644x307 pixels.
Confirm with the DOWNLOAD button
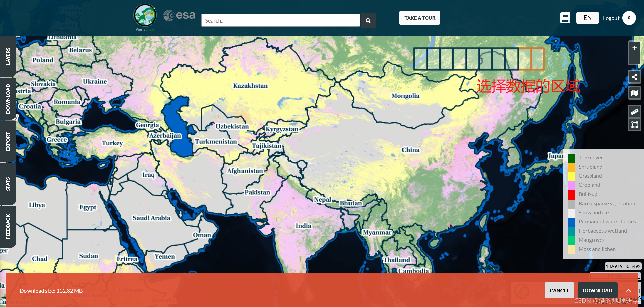tap(597, 291)
